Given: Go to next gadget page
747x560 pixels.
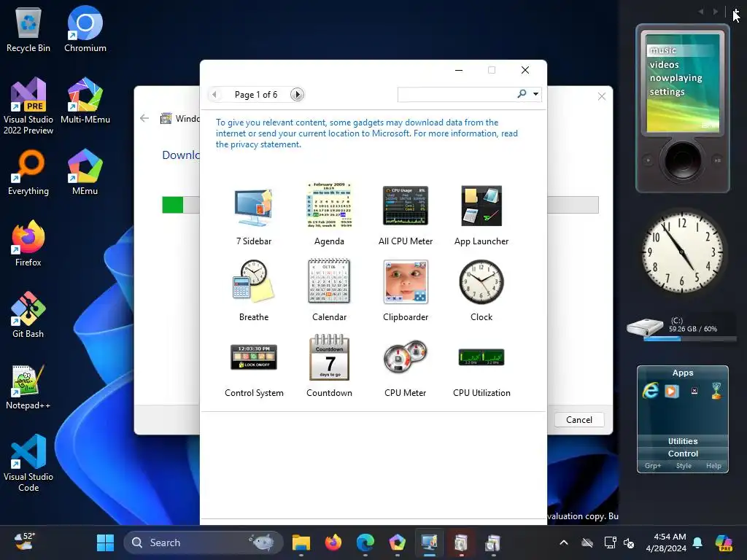Looking at the screenshot, I should [x=298, y=94].
